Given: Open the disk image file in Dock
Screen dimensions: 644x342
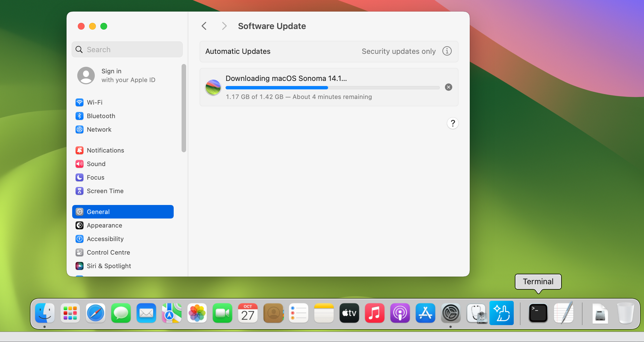Looking at the screenshot, I should 600,313.
